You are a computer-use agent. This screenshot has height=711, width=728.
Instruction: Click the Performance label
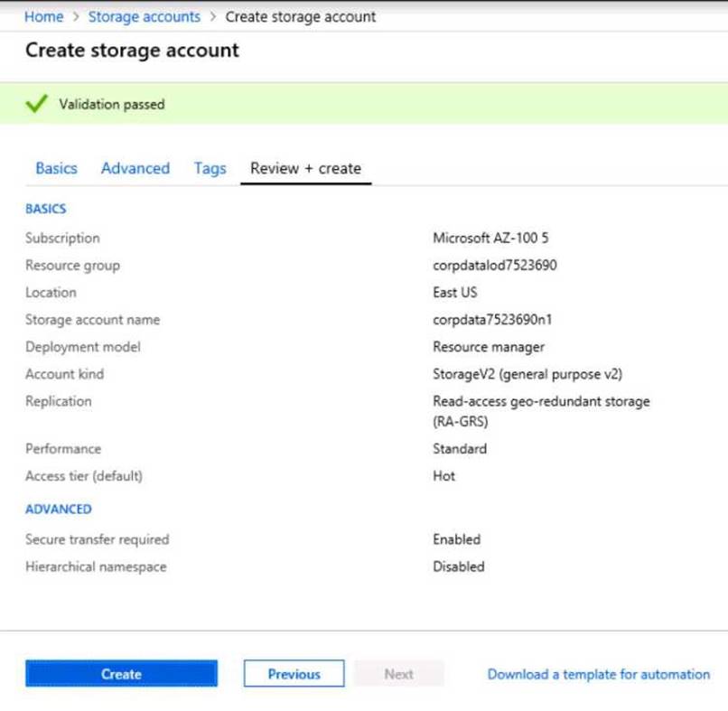(63, 449)
